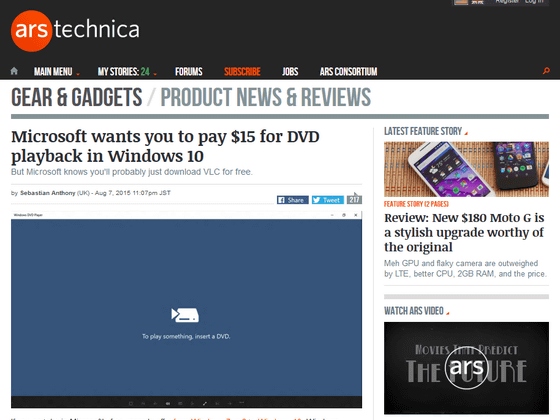This screenshot has width=560, height=420.
Task: Play the Movies That Predict The Future video
Action: coord(466,368)
